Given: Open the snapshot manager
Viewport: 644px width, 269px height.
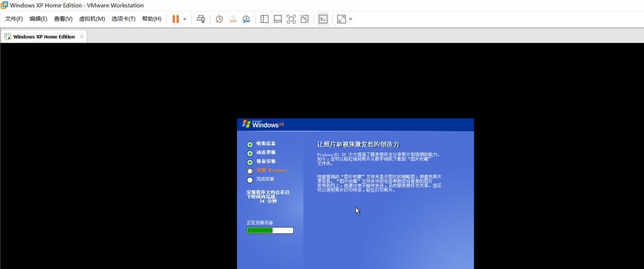Looking at the screenshot, I should tap(246, 19).
